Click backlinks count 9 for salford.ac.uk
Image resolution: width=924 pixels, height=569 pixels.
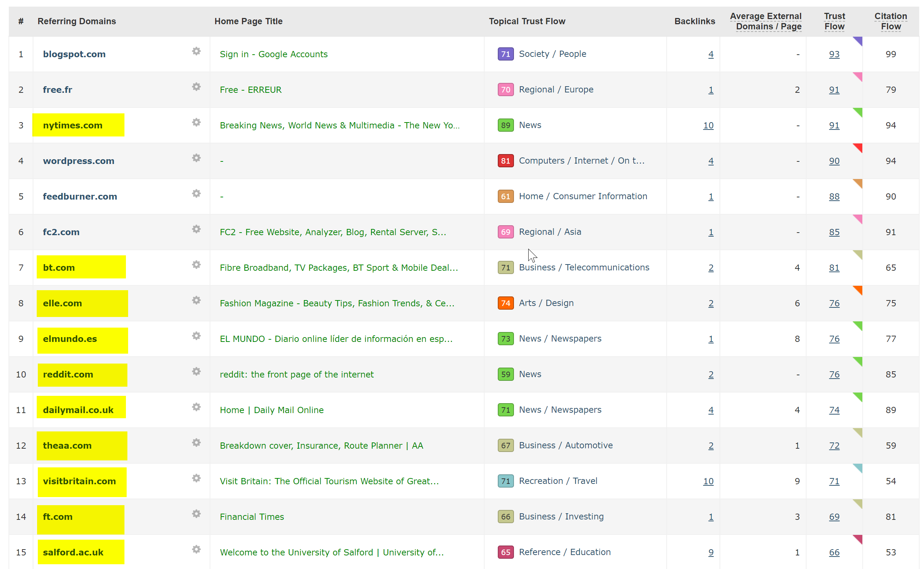(711, 552)
